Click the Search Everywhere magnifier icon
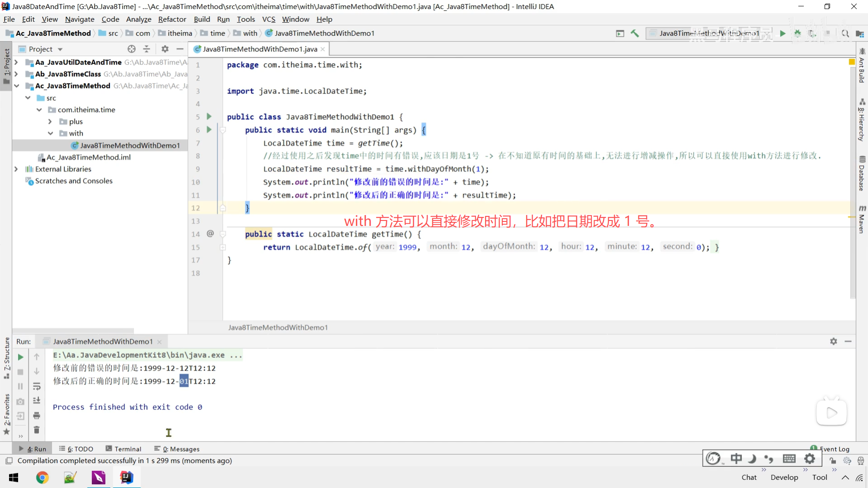This screenshot has height=488, width=868. coord(845,33)
